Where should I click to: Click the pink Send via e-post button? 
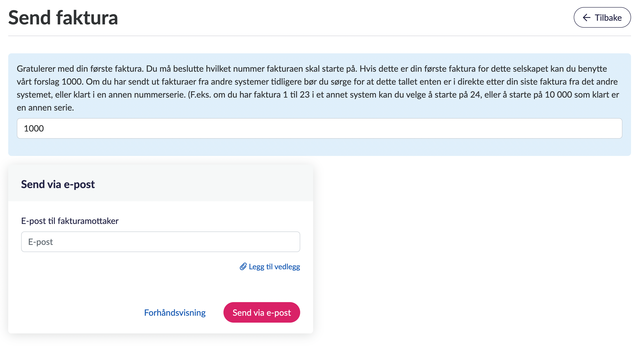tap(261, 312)
